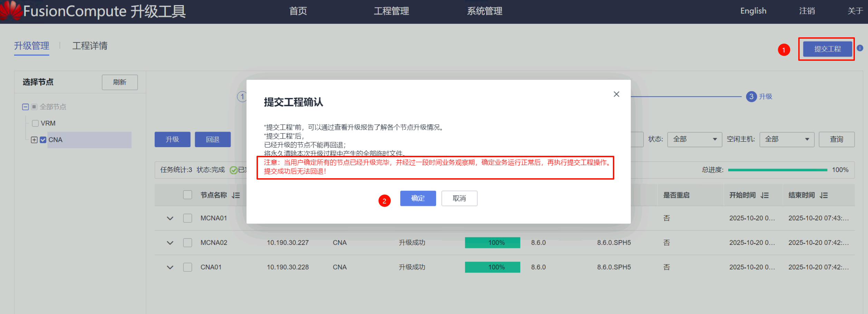Click the 总进度 progress bar

[777, 170]
